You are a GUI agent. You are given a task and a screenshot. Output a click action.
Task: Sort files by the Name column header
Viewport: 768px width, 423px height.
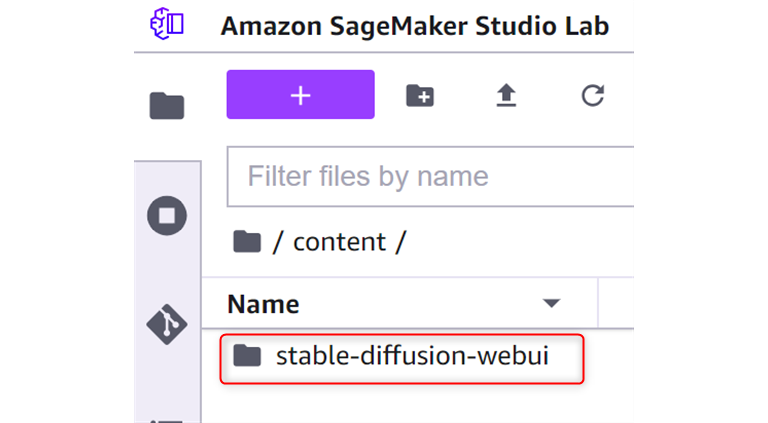[263, 303]
